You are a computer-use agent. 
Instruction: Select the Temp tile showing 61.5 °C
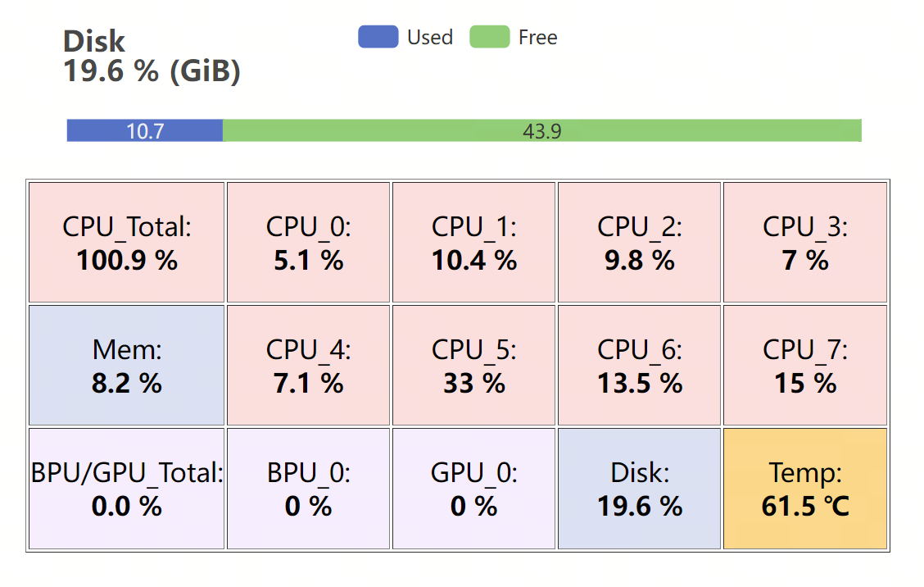pyautogui.click(x=804, y=488)
